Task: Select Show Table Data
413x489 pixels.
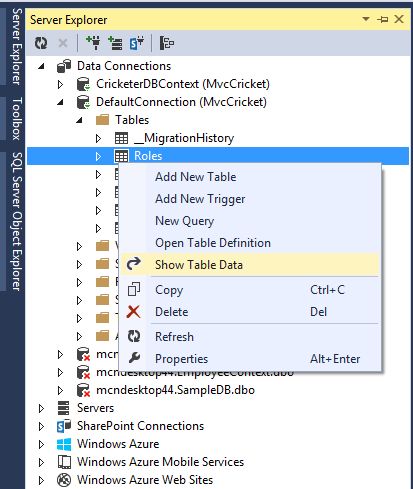Action: click(250, 265)
